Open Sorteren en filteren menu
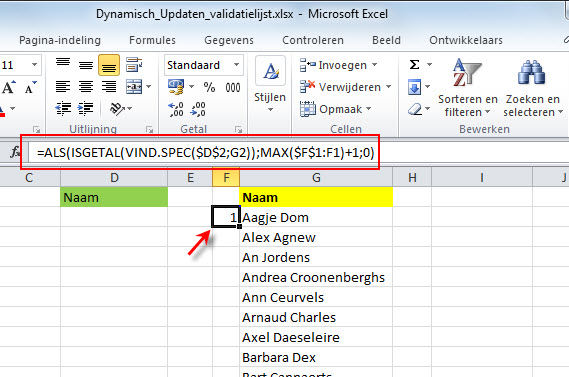 point(467,87)
